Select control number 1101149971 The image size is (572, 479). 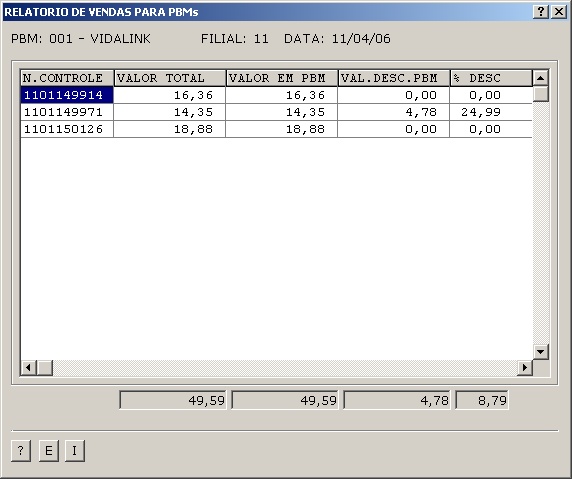(67, 112)
